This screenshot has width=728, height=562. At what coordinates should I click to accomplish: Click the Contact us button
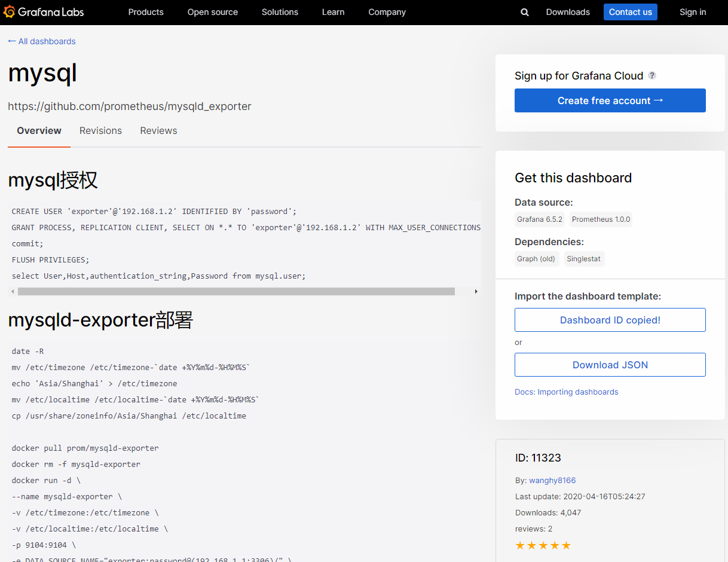click(631, 12)
